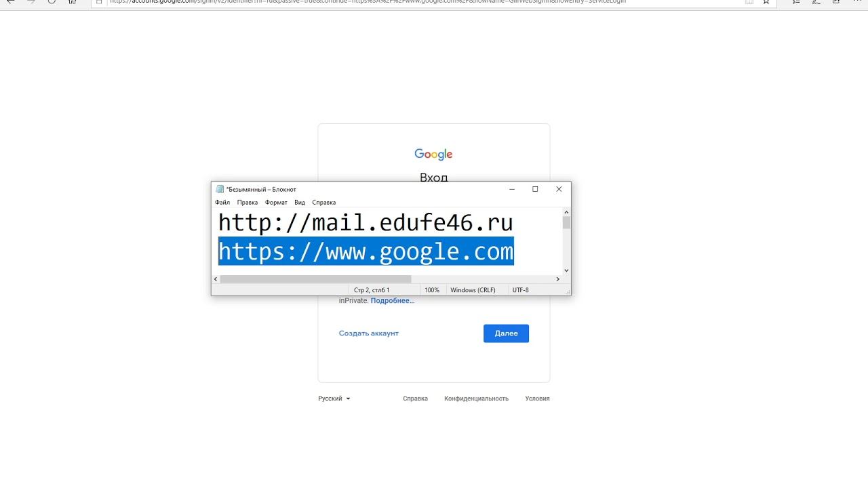Image resolution: width=868 pixels, height=488 pixels.
Task: Click the browser back arrow
Action: [x=9, y=2]
